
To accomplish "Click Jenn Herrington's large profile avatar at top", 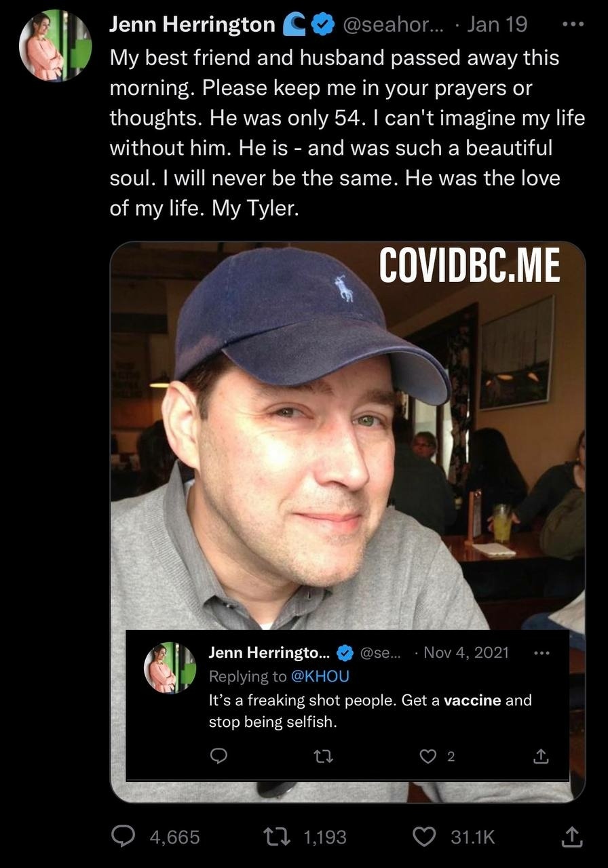I will pos(55,45).
